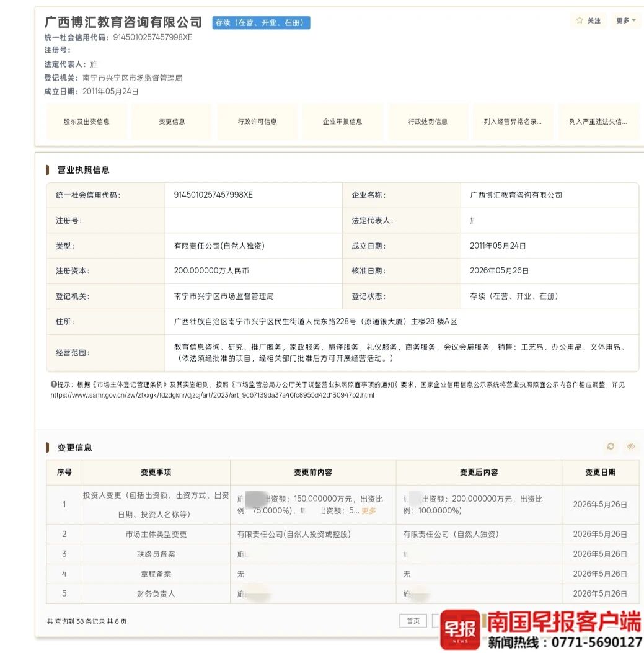644x653 pixels.
Task: Click the 关注 star icon
Action: click(x=580, y=20)
